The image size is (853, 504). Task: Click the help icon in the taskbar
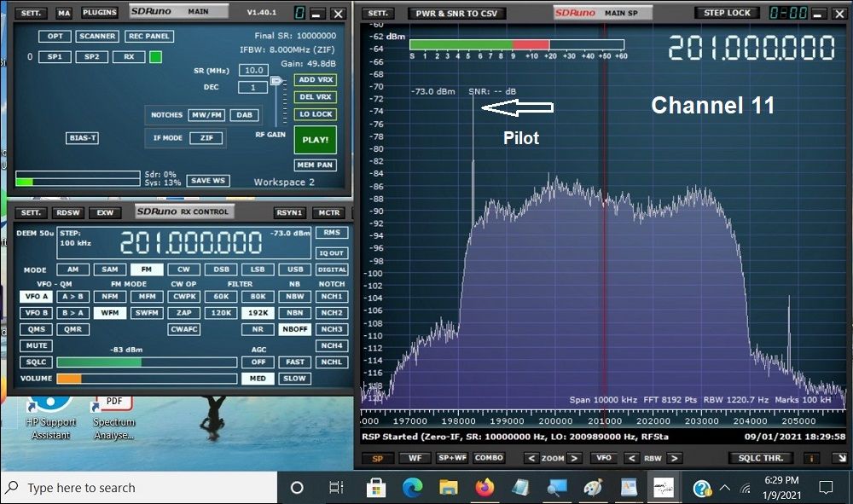point(702,488)
